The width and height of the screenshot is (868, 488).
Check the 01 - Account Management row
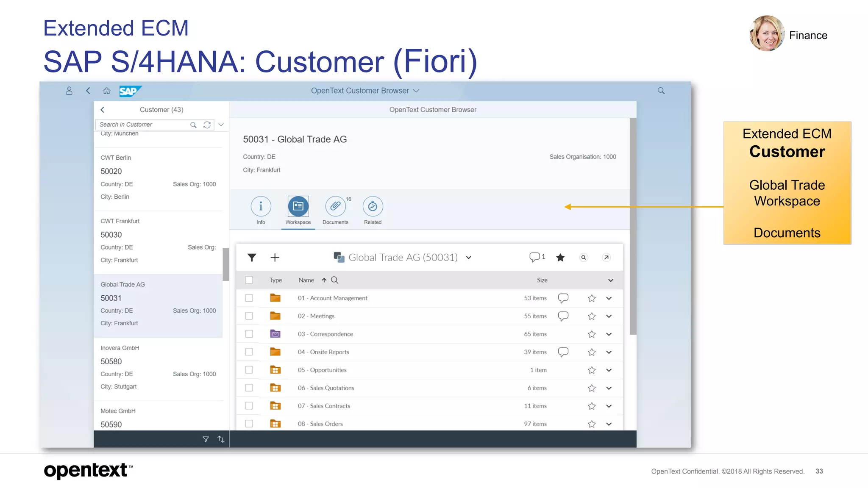[x=249, y=298]
